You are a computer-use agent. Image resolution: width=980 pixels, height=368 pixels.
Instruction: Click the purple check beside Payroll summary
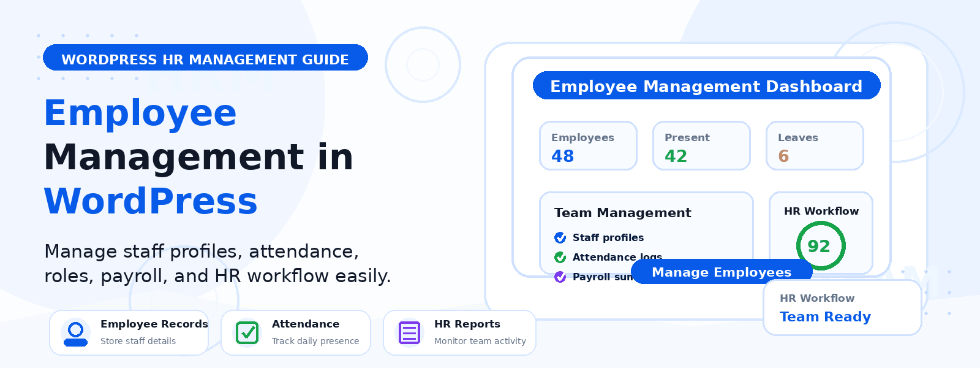tap(560, 277)
